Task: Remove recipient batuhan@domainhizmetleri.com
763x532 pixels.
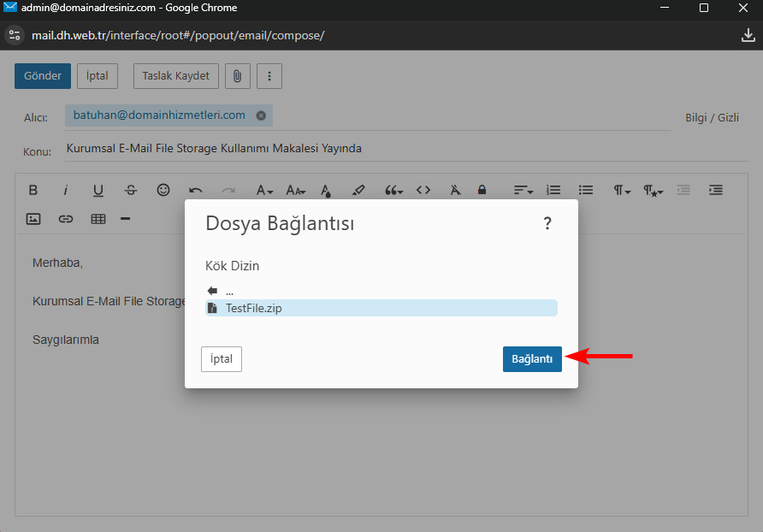Action: click(261, 115)
